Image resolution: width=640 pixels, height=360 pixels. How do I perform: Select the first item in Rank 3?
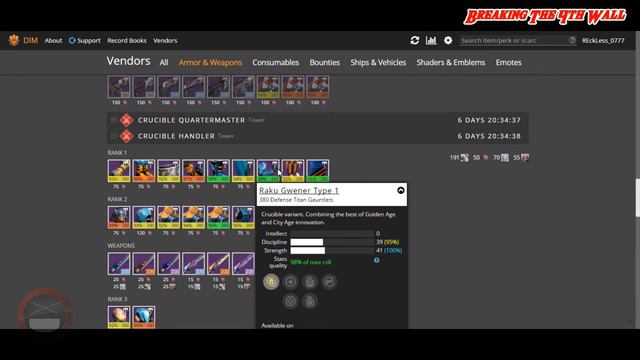point(119,317)
